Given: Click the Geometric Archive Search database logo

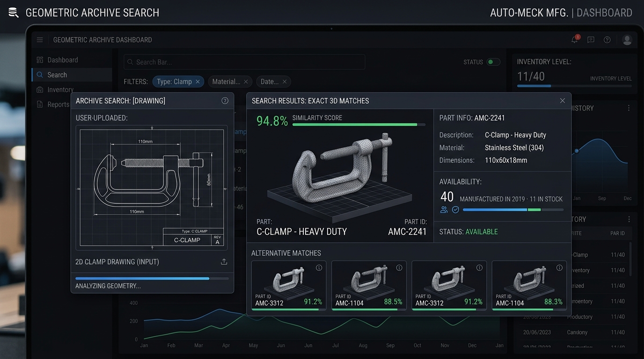Looking at the screenshot, I should click(x=14, y=13).
